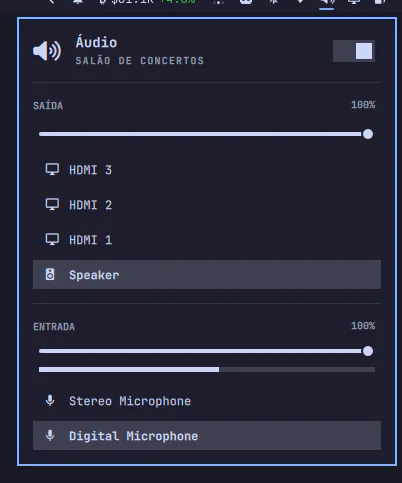402x483 pixels.
Task: Click the large speaker icon beside Áudio
Action: (47, 51)
